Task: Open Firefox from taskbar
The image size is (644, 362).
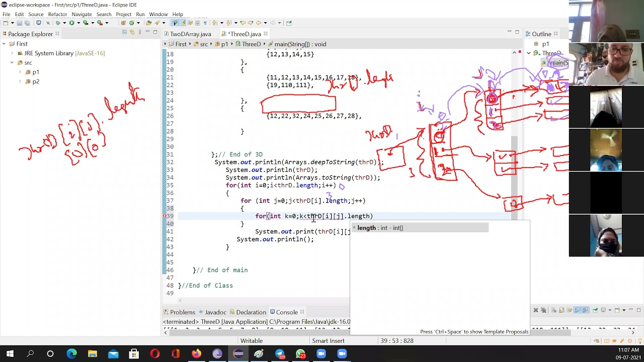Action: (x=196, y=354)
